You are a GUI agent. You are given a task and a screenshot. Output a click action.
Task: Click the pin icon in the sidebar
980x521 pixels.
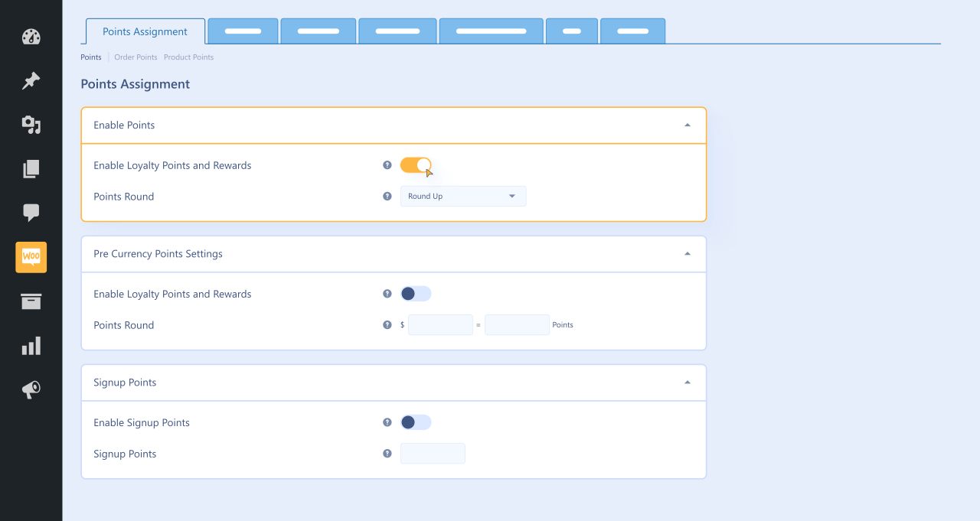pyautogui.click(x=31, y=80)
